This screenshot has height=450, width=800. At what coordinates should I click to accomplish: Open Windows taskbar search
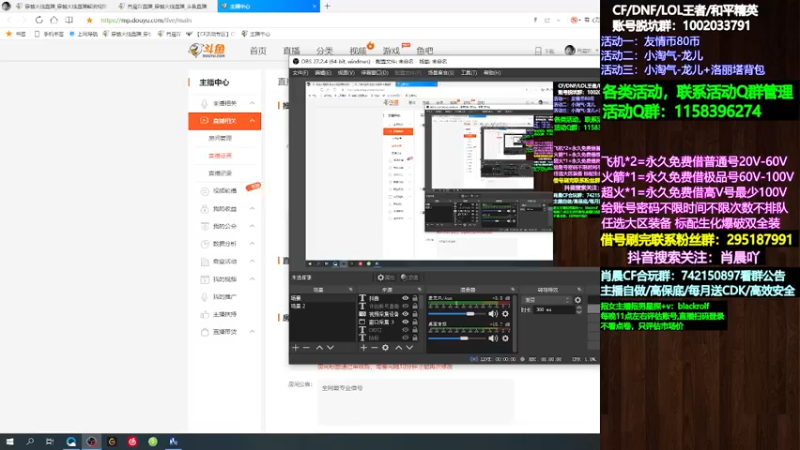pyautogui.click(x=30, y=442)
